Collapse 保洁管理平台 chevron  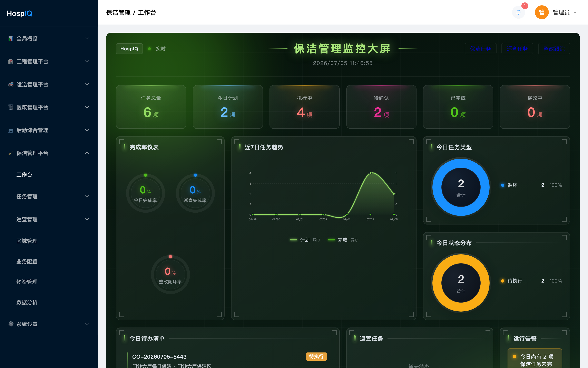click(87, 153)
